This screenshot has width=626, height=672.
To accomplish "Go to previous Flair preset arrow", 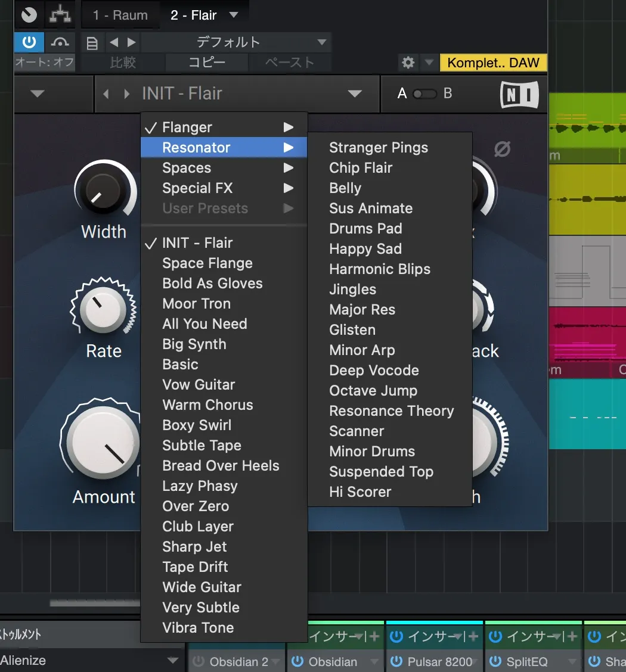I will coord(106,94).
